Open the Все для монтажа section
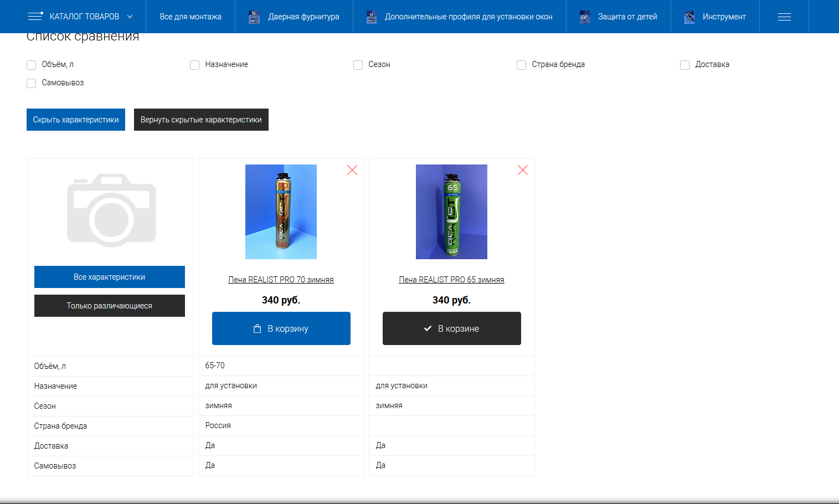Image resolution: width=839 pixels, height=504 pixels. 191,17
